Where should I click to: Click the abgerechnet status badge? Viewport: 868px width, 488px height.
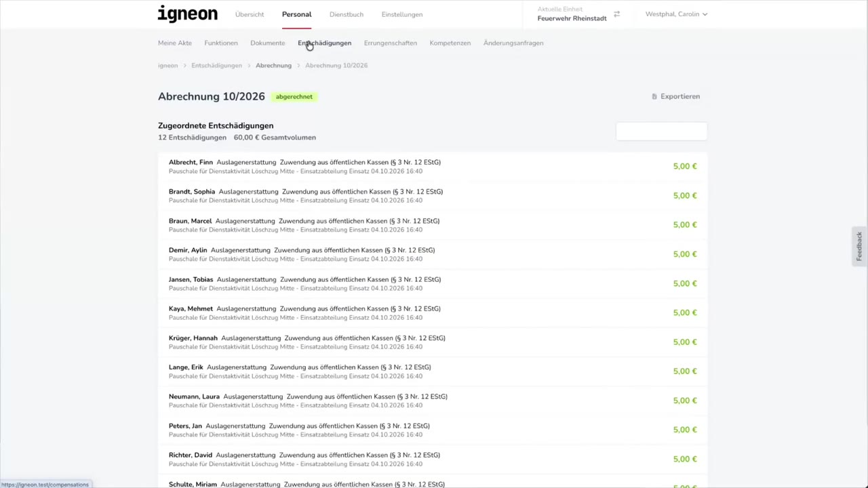(x=294, y=96)
